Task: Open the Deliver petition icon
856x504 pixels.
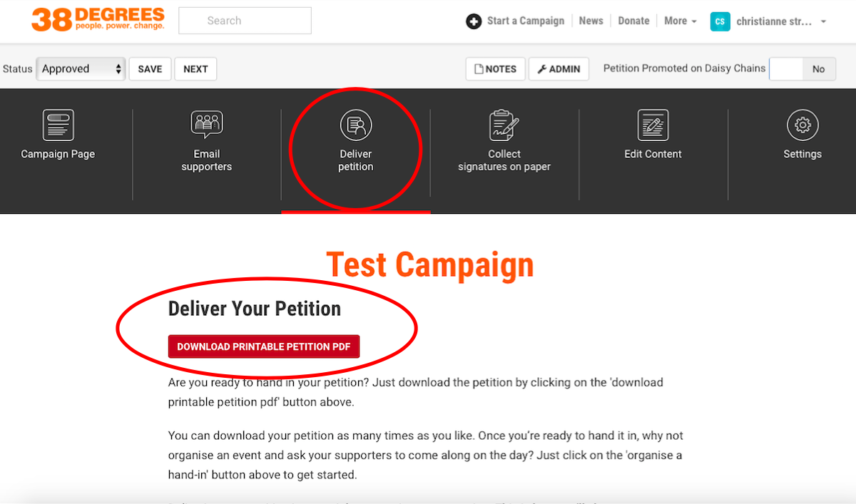Action: pyautogui.click(x=356, y=125)
